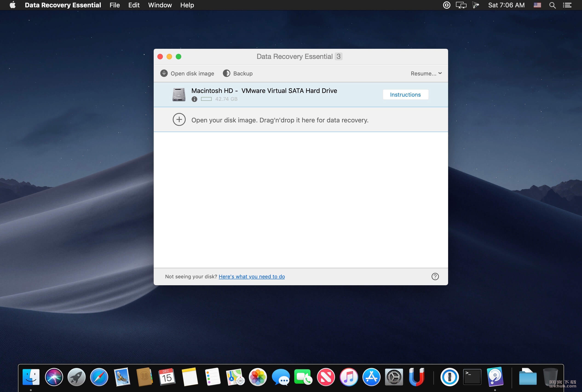Viewport: 582px width, 392px height.
Task: Open the US flag input source menu
Action: (x=537, y=5)
